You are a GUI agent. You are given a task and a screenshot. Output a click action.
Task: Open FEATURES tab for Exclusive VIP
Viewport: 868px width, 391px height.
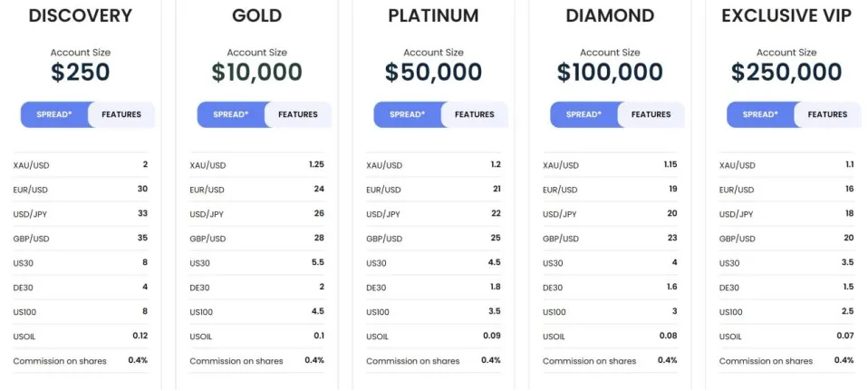pyautogui.click(x=827, y=115)
